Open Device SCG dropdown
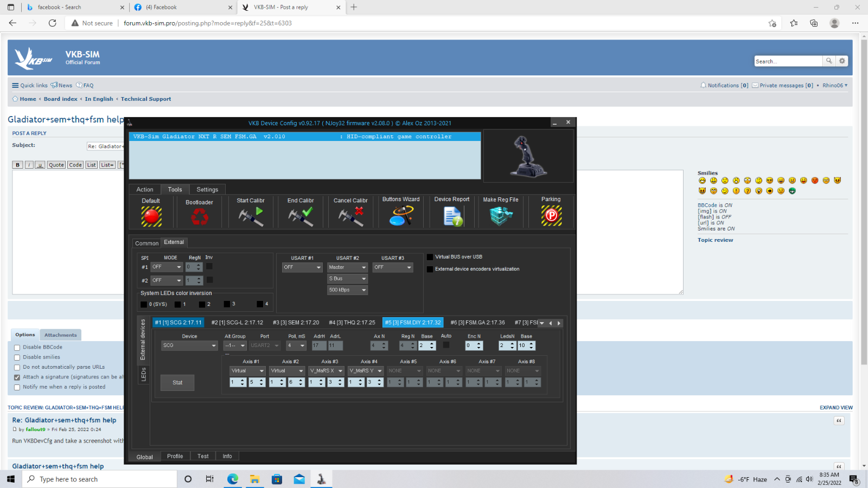868x488 pixels. (189, 345)
